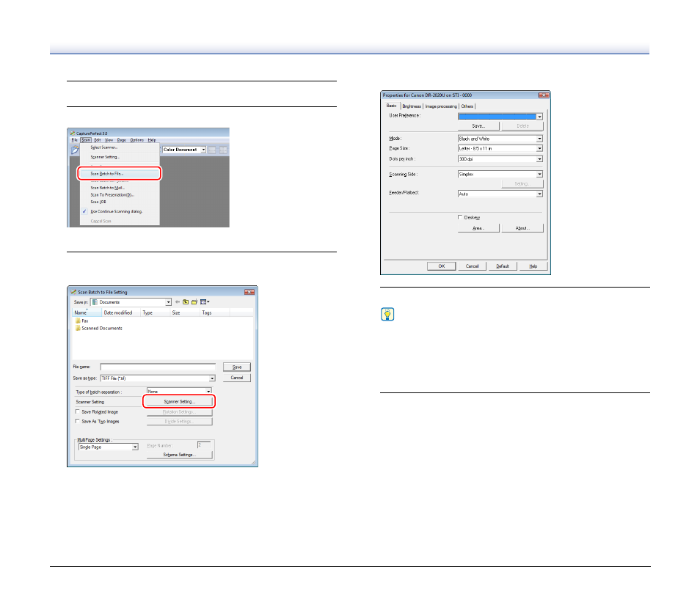This screenshot has width=700, height=600.
Task: Choose Scan Batch to File menu item
Action: click(119, 174)
